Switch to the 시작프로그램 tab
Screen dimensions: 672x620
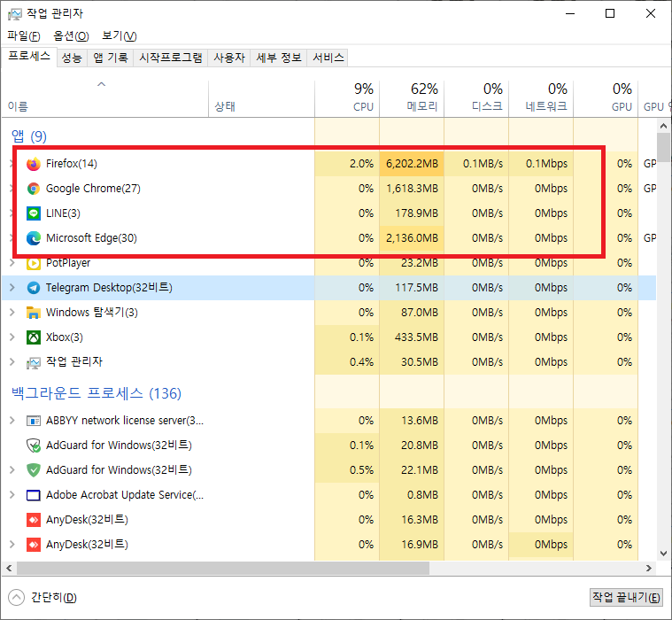click(171, 58)
